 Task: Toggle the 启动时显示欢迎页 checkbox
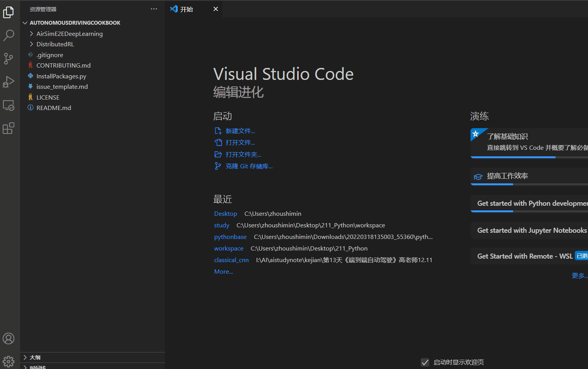(425, 362)
